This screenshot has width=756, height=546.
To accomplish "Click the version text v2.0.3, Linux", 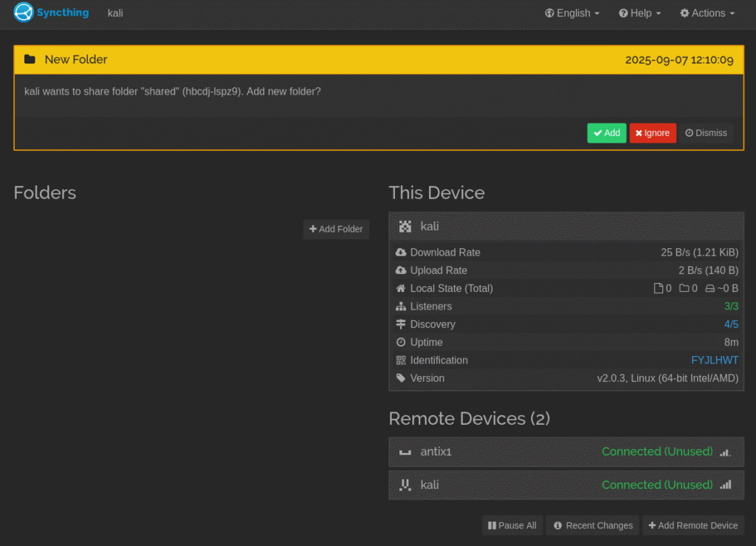I will click(x=667, y=378).
